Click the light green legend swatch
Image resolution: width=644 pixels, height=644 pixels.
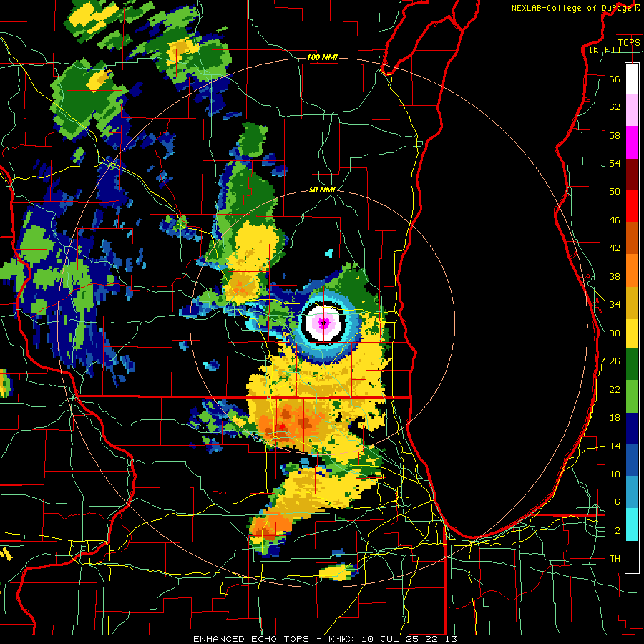632,396
